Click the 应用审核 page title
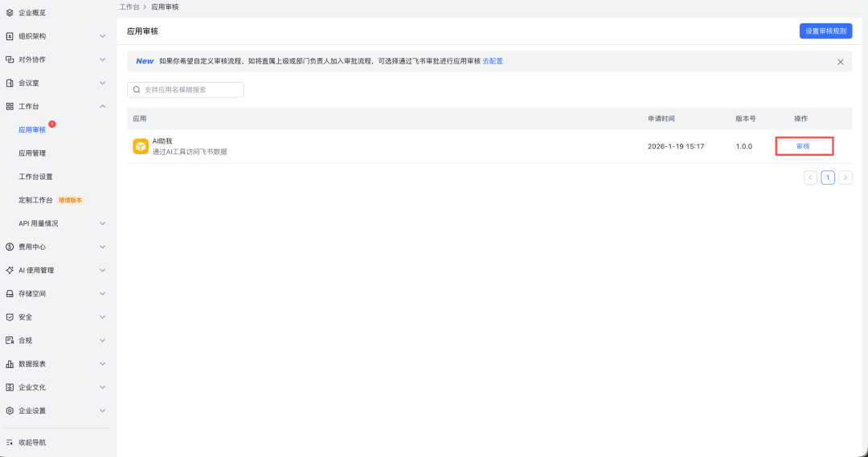 tap(143, 31)
